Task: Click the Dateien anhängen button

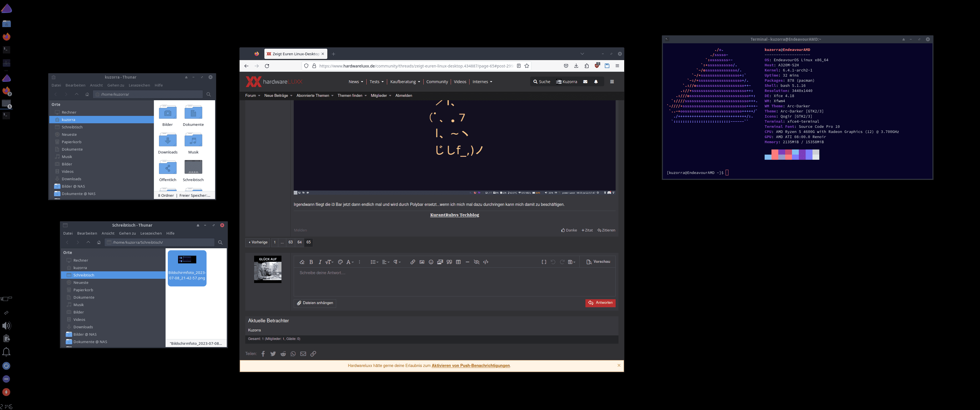Action: click(315, 303)
